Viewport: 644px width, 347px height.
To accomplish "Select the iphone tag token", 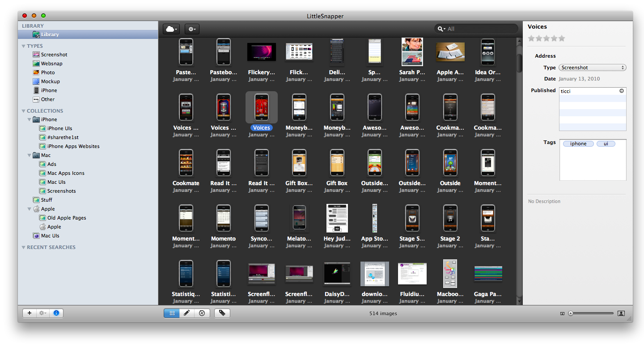I will click(578, 144).
